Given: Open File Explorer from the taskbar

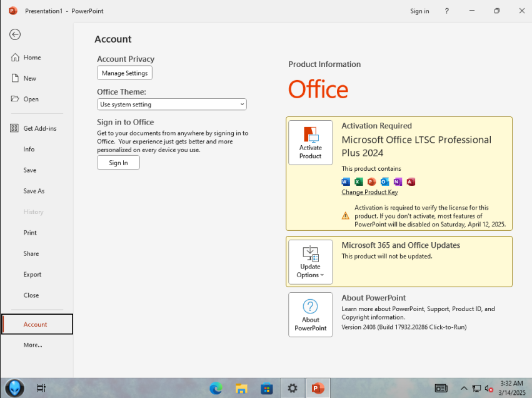Looking at the screenshot, I should click(x=241, y=388).
